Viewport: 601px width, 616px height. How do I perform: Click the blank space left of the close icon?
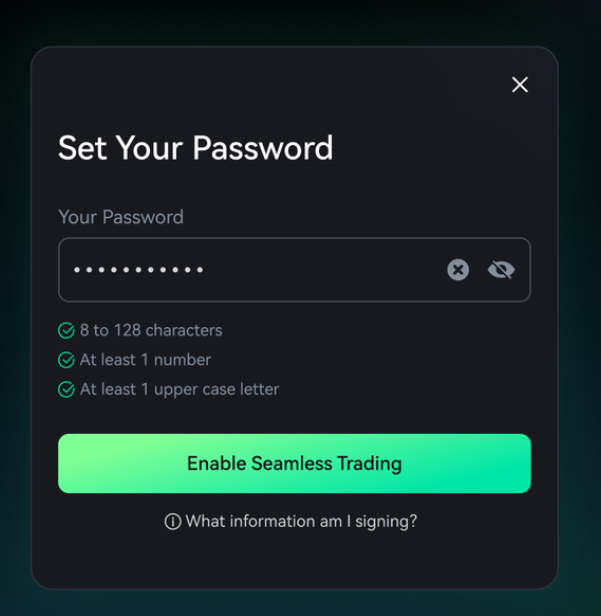click(300, 85)
